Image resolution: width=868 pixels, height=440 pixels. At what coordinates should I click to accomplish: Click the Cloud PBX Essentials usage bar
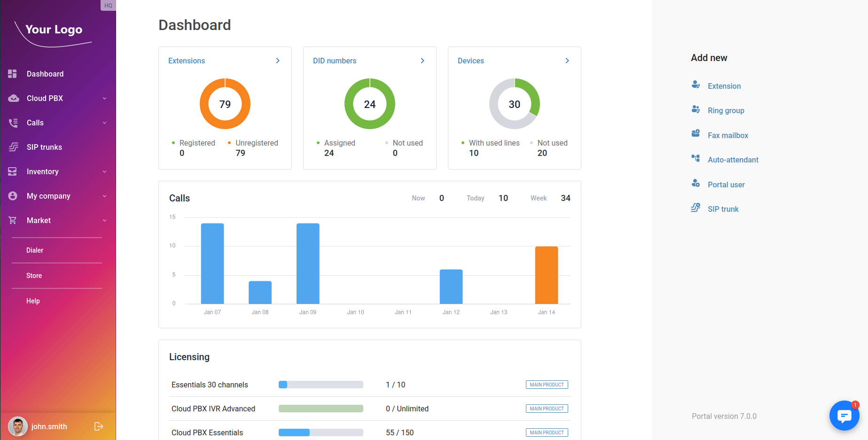click(321, 432)
